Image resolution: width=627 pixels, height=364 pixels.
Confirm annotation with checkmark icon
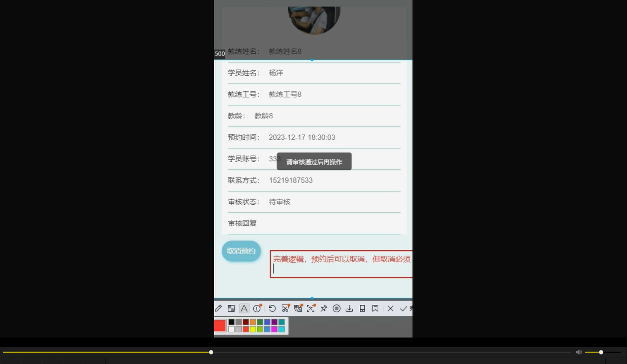404,308
